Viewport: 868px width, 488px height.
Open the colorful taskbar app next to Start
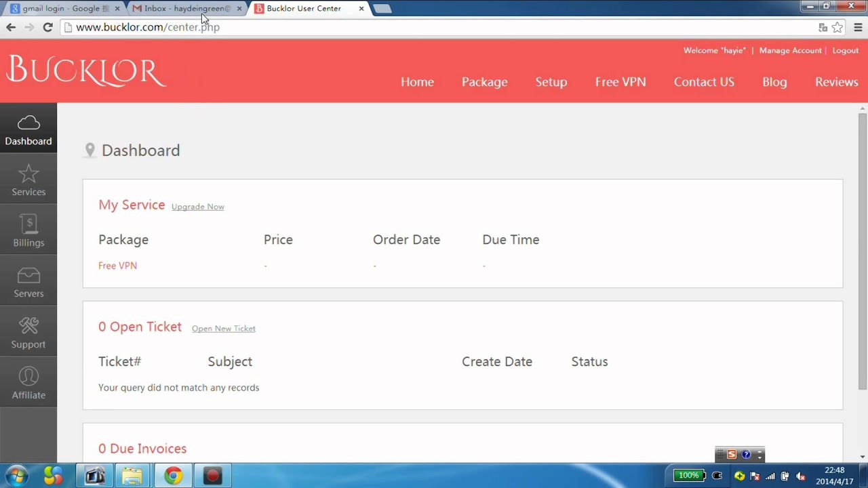click(54, 476)
